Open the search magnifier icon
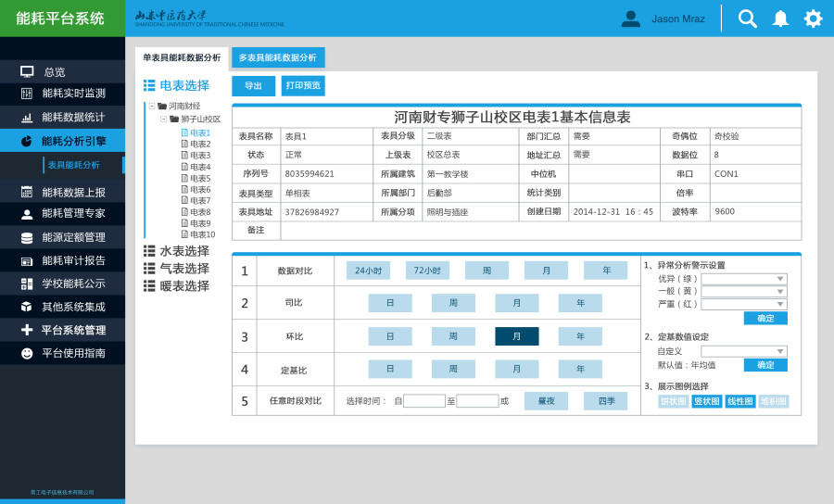Image resolution: width=834 pixels, height=504 pixels. pos(747,19)
